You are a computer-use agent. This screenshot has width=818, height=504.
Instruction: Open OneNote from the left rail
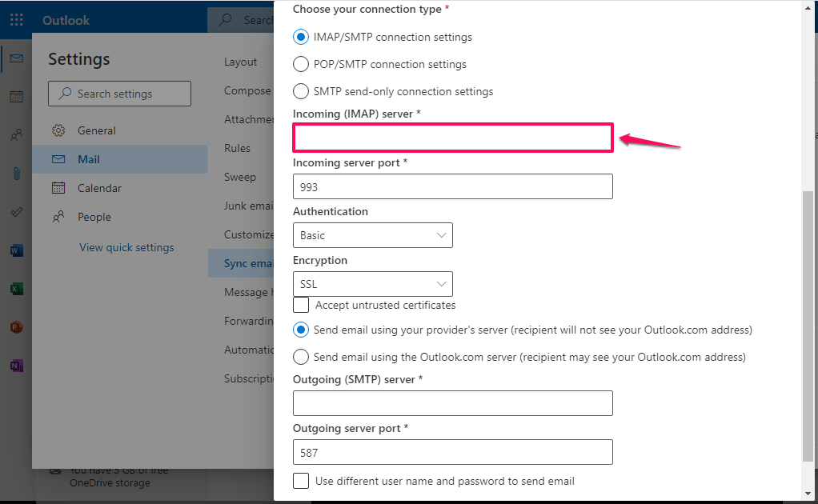[16, 366]
